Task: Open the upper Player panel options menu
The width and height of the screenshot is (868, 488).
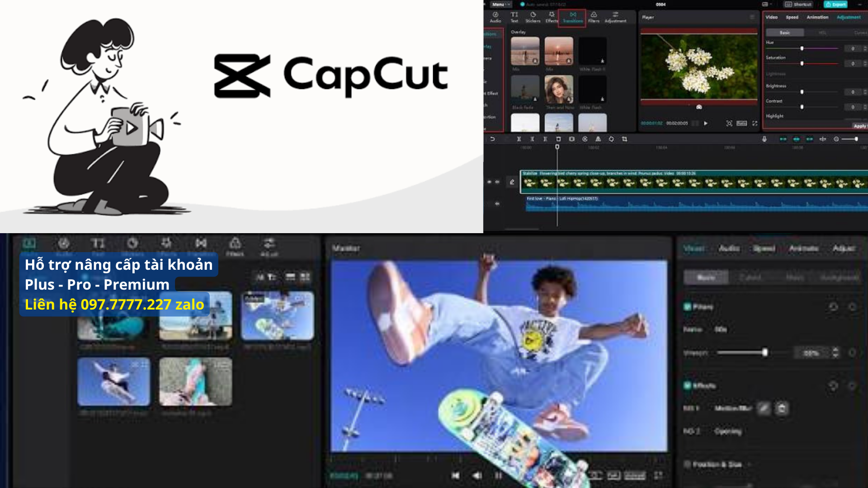Action: pyautogui.click(x=752, y=17)
